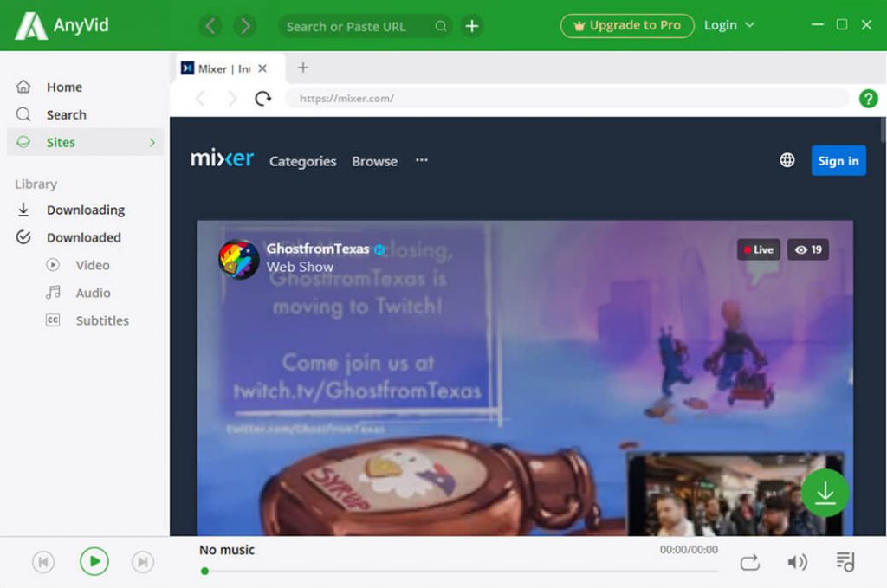Click the embedded browser back arrow
Screen dimensions: 887x588
(x=200, y=99)
